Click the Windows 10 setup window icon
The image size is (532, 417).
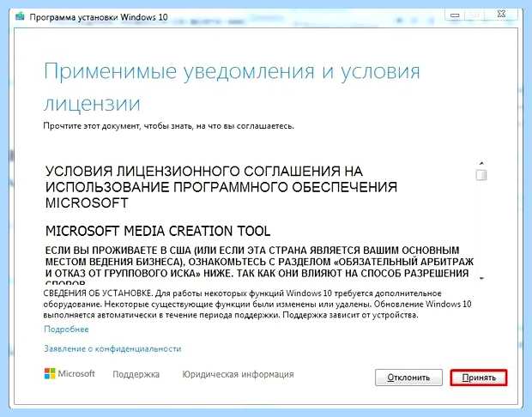(x=20, y=16)
